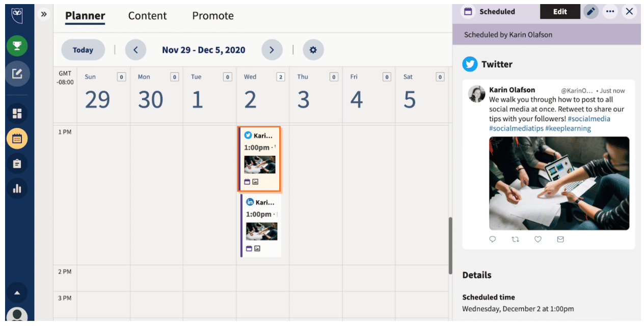Go to the previous week arrow

click(x=136, y=50)
